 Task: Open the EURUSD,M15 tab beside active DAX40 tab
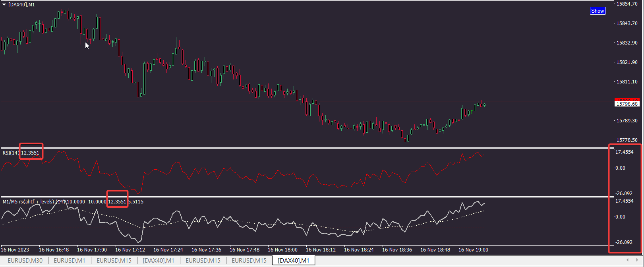click(x=249, y=261)
